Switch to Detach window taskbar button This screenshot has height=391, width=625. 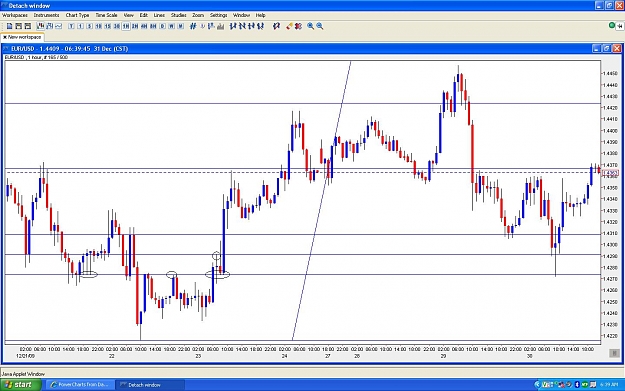[x=150, y=385]
